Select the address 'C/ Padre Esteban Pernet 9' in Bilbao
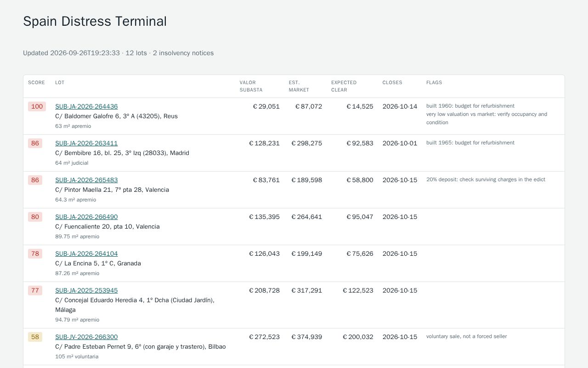The width and height of the screenshot is (588, 368). pyautogui.click(x=141, y=347)
